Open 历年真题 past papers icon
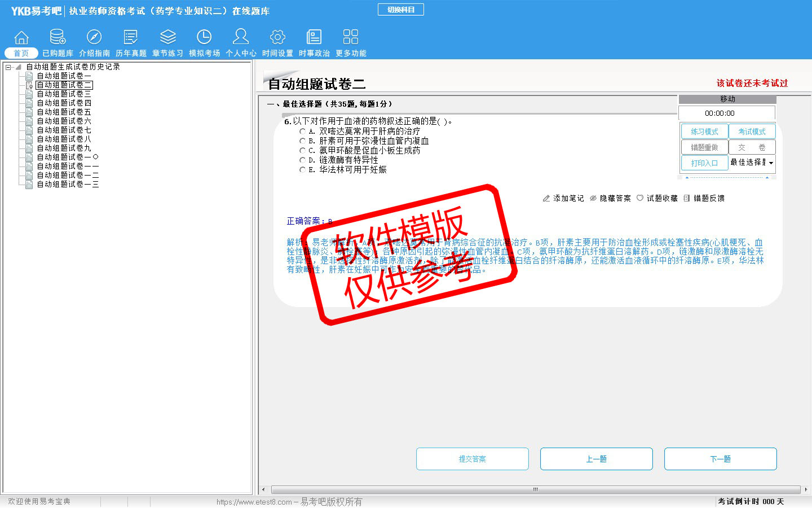Image resolution: width=812 pixels, height=508 pixels. 131,38
